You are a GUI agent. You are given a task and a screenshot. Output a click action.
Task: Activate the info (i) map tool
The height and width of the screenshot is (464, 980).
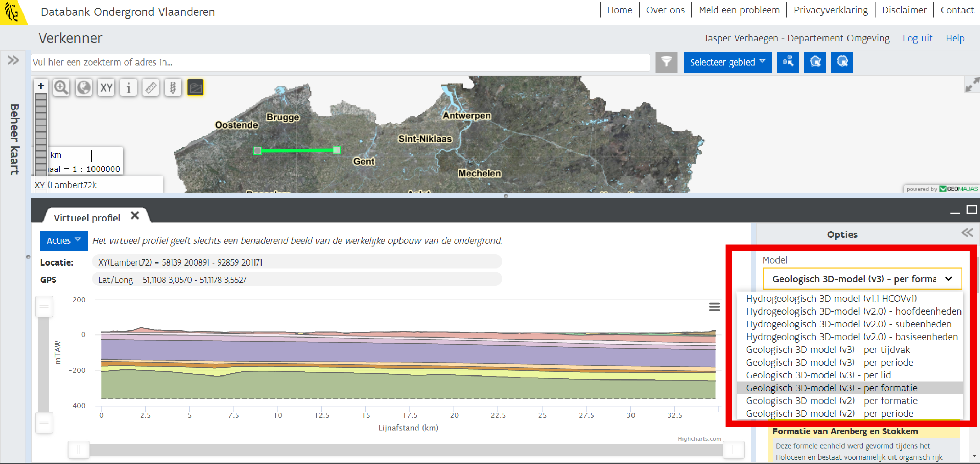pyautogui.click(x=129, y=87)
